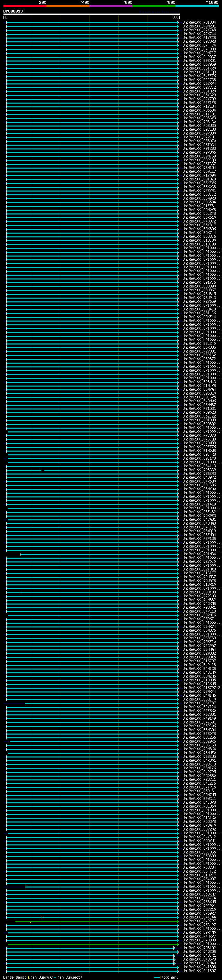The image size is (222, 980).
Task: Open hit UniRef100_A1YE28
Action: (x=199, y=38)
